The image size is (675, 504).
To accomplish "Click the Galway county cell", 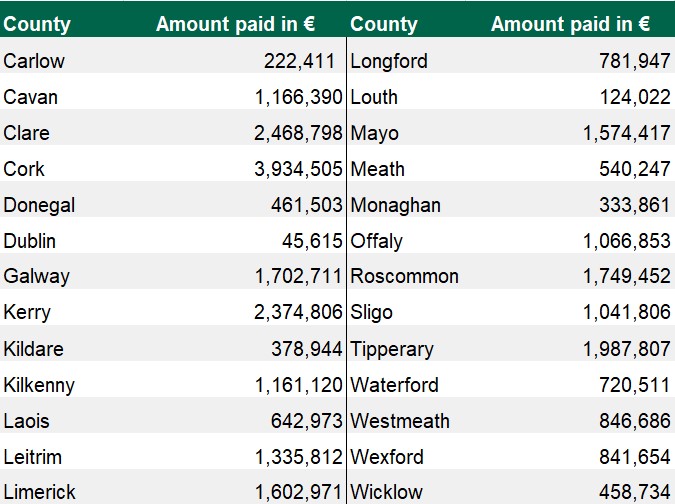I will [x=36, y=277].
